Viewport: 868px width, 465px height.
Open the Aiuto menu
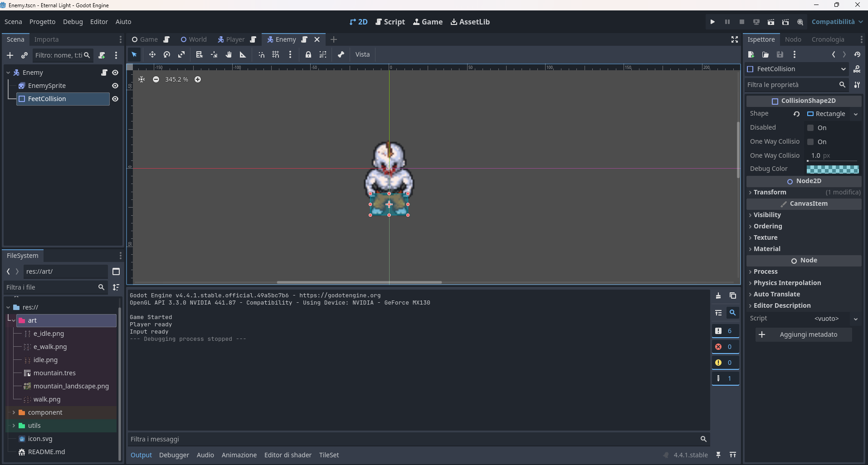(x=123, y=22)
